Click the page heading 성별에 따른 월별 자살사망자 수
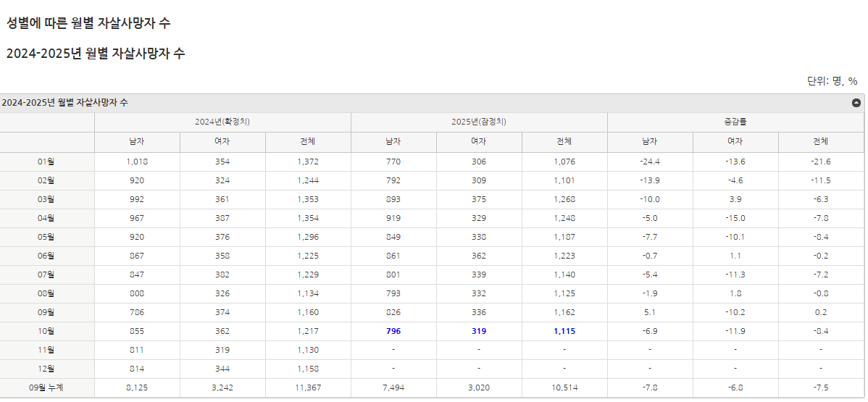The width and height of the screenshot is (868, 402). [x=88, y=23]
